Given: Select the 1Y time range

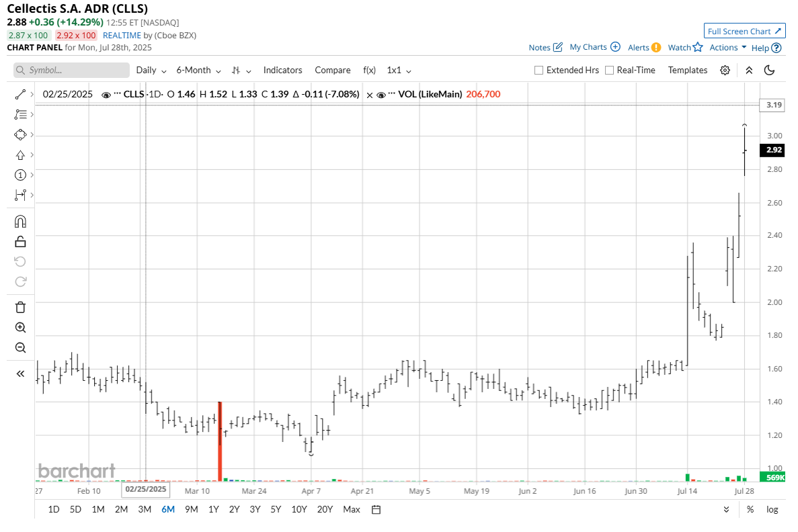Looking at the screenshot, I should click(x=213, y=510).
